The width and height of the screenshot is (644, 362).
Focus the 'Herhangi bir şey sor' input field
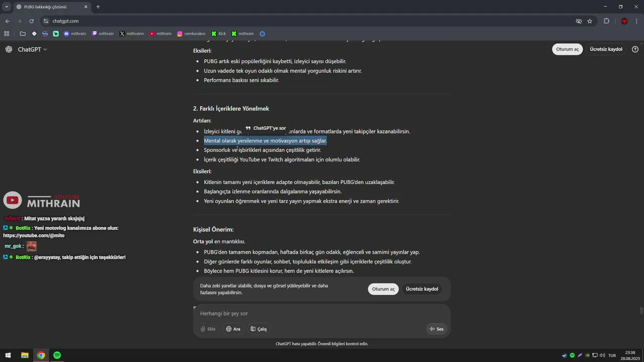[x=322, y=313]
